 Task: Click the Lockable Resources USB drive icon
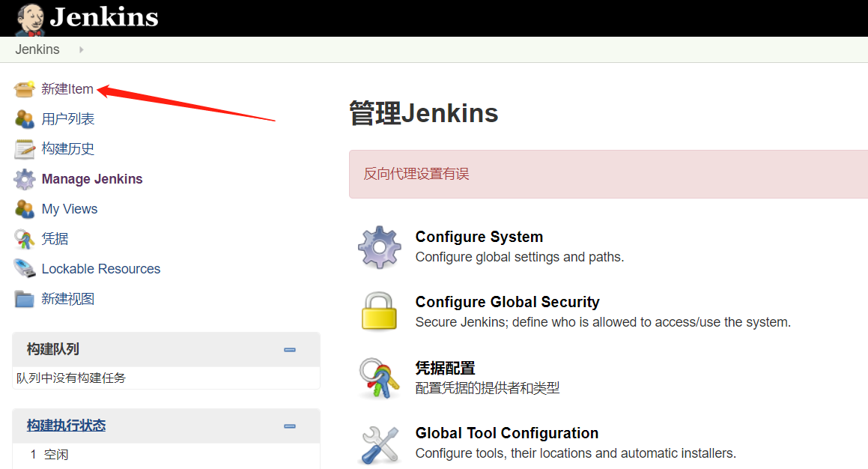(25, 268)
